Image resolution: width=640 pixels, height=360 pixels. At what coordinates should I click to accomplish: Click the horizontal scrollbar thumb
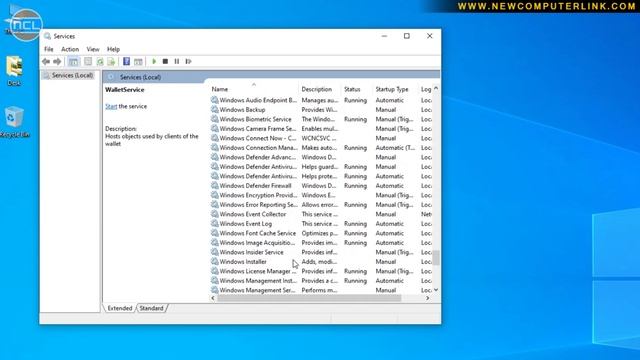pyautogui.click(x=309, y=298)
